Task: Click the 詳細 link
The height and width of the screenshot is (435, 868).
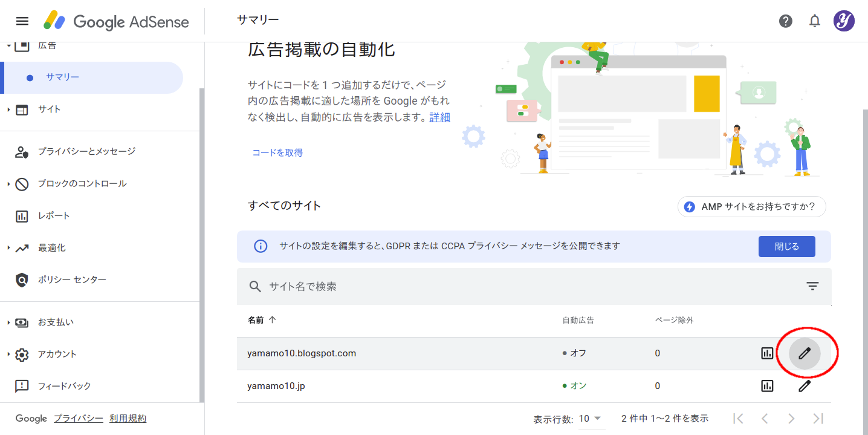Action: coord(439,117)
